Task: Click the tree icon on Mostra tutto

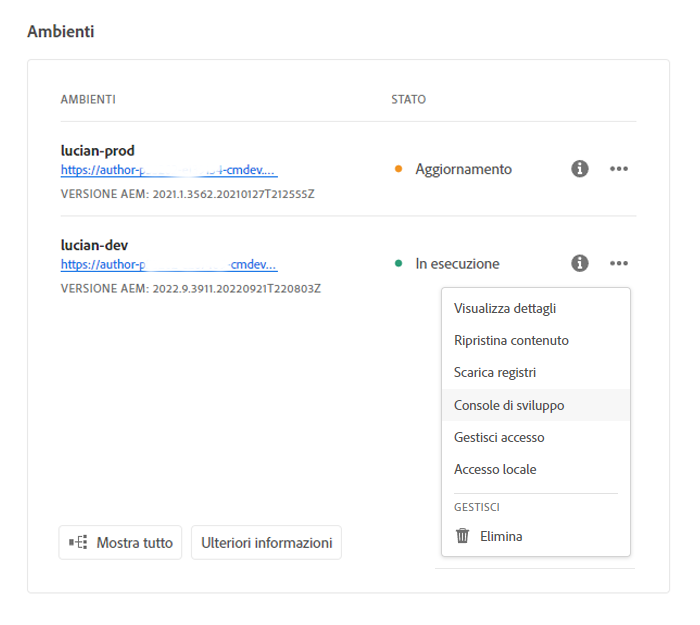Action: tap(78, 543)
